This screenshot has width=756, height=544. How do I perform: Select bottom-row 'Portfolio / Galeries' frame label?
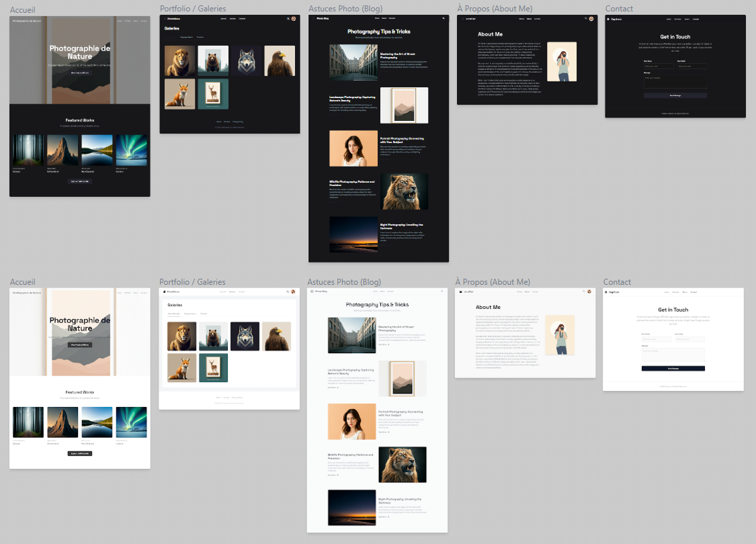coord(192,282)
